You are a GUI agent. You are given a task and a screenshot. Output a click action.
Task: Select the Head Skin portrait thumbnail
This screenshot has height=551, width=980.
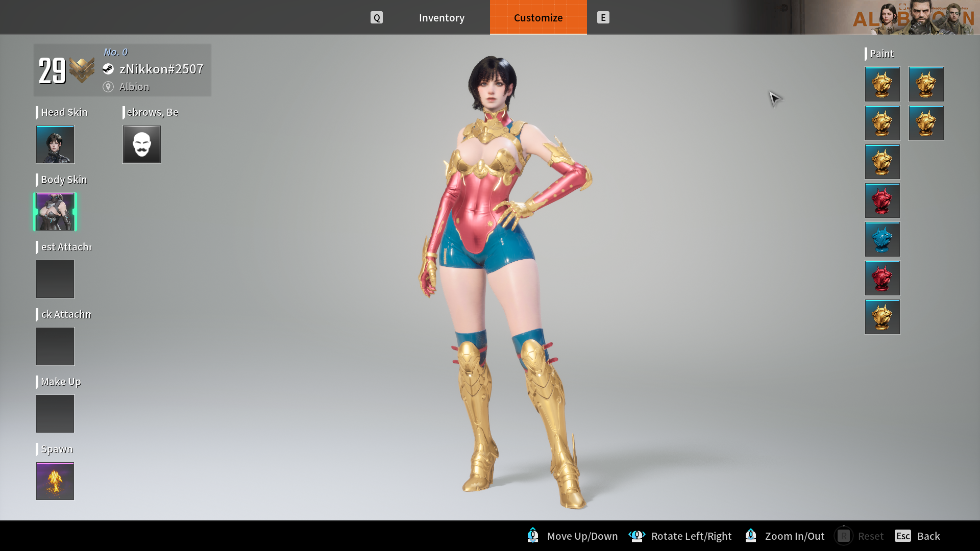coord(55,144)
